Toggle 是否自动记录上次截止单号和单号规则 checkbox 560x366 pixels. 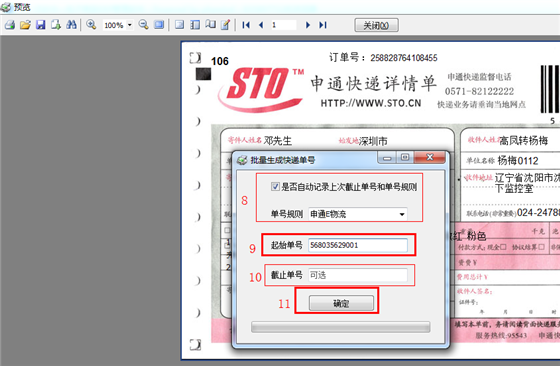275,187
